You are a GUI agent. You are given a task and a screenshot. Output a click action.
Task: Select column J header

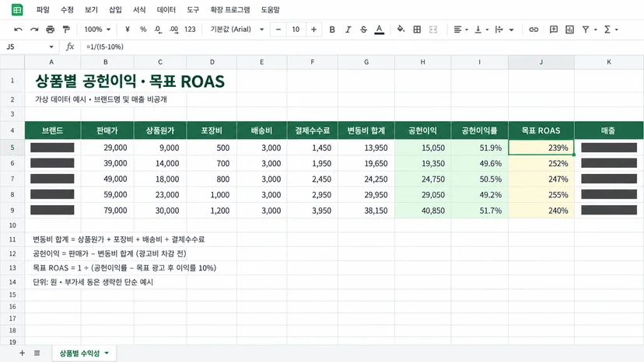(x=541, y=62)
